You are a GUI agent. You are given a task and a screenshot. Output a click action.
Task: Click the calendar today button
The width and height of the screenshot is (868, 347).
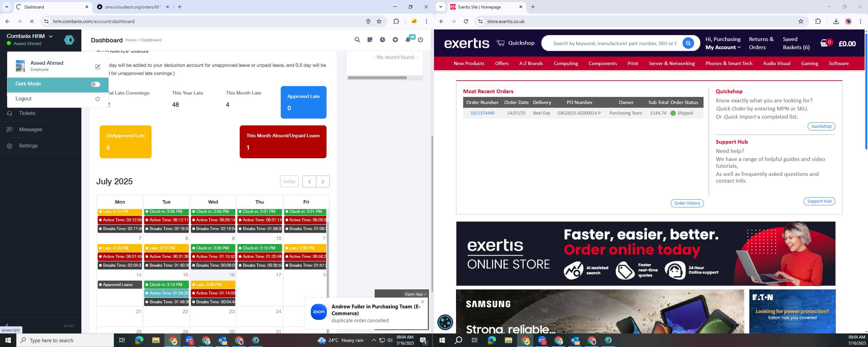(x=289, y=181)
